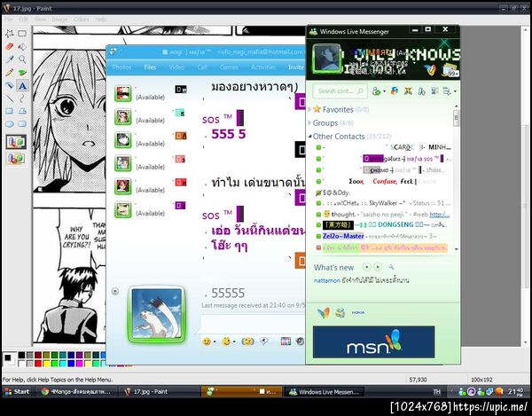Screen dimensions: 532x416
Task: Start a Video call from the conversation toolbar
Action: [x=176, y=67]
